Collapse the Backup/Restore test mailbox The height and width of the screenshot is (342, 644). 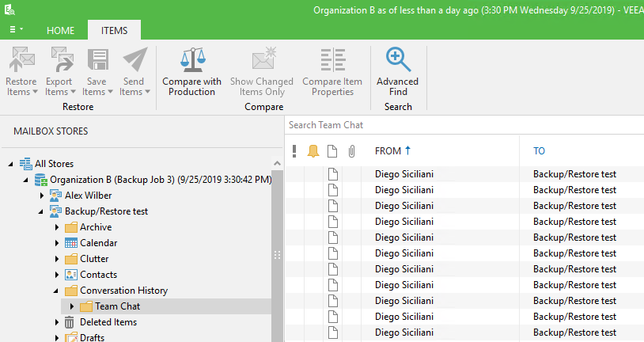[40, 211]
